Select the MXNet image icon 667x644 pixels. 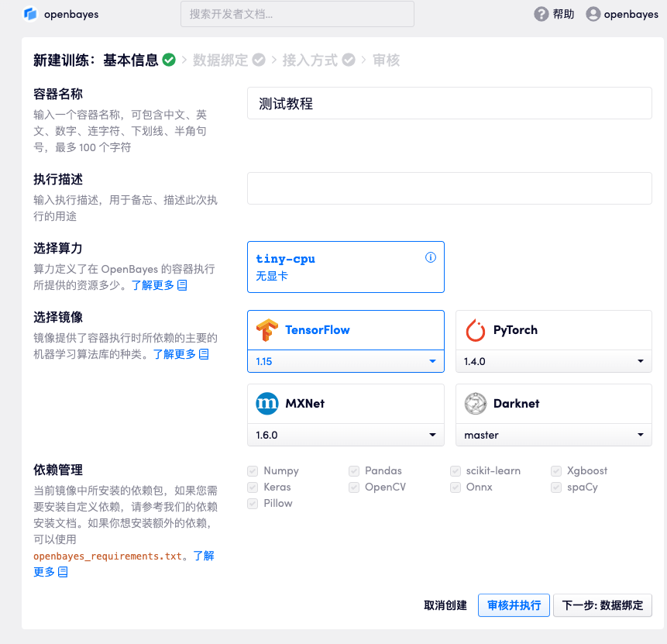tap(267, 404)
